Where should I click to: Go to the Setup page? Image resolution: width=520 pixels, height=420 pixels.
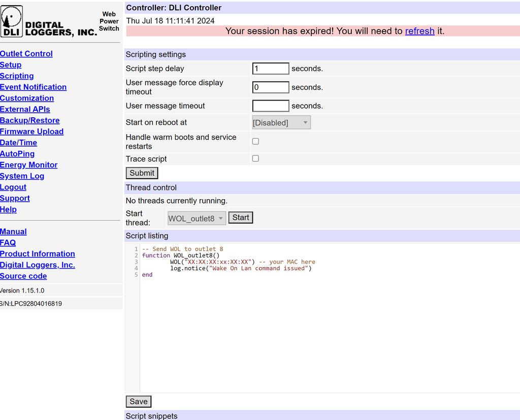pyautogui.click(x=11, y=64)
